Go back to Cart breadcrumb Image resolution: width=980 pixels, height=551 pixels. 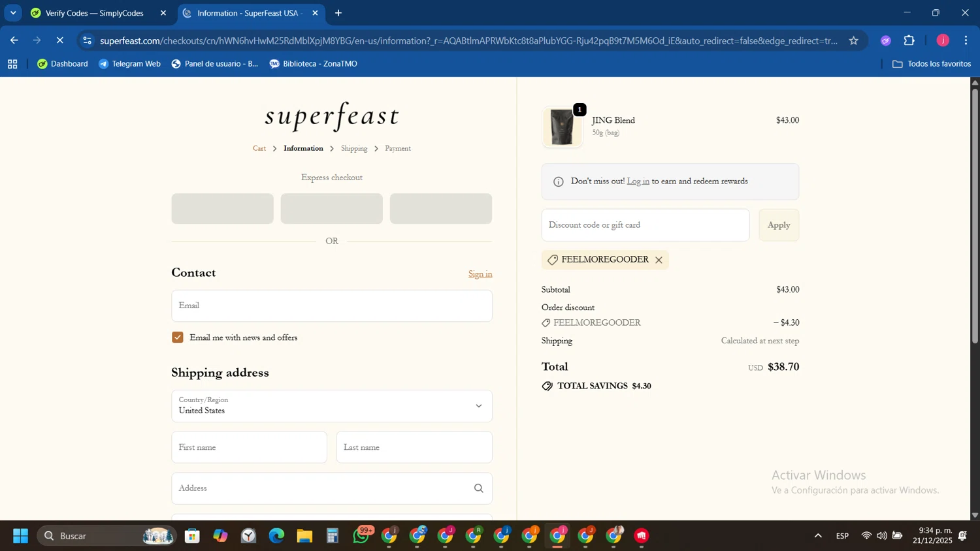pyautogui.click(x=259, y=148)
